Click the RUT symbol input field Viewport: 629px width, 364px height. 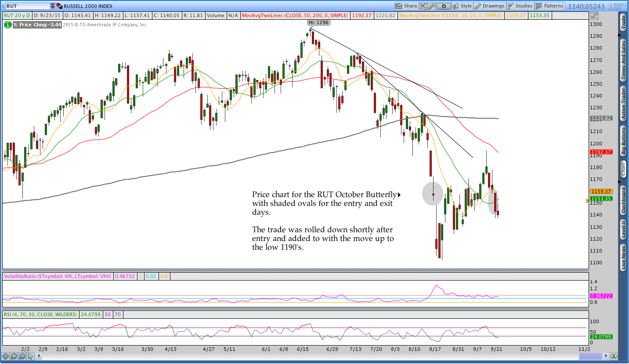28,6
